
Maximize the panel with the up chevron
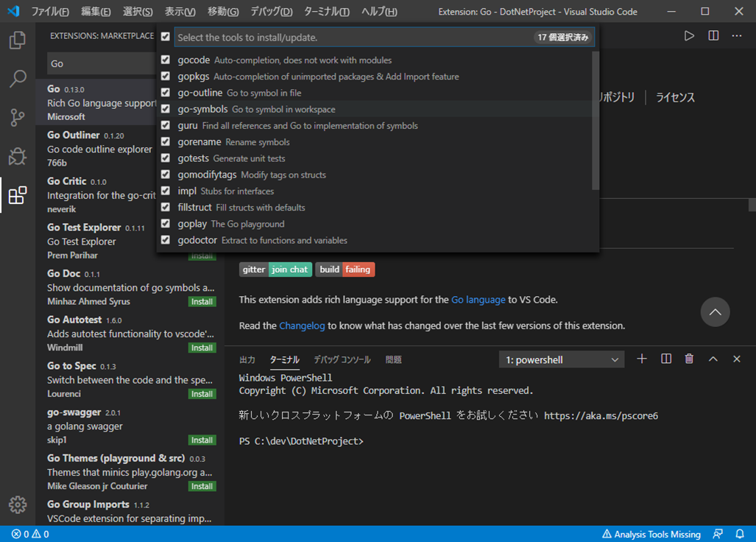[713, 359]
